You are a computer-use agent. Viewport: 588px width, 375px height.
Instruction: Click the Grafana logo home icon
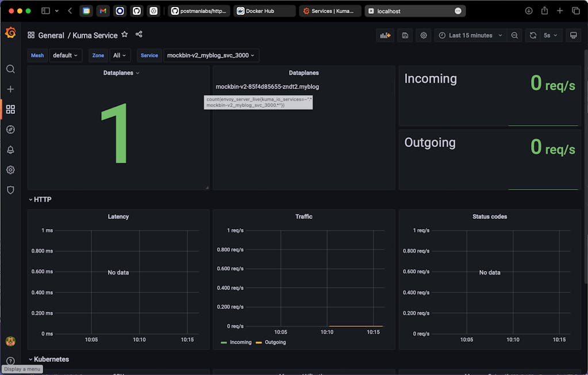tap(10, 33)
